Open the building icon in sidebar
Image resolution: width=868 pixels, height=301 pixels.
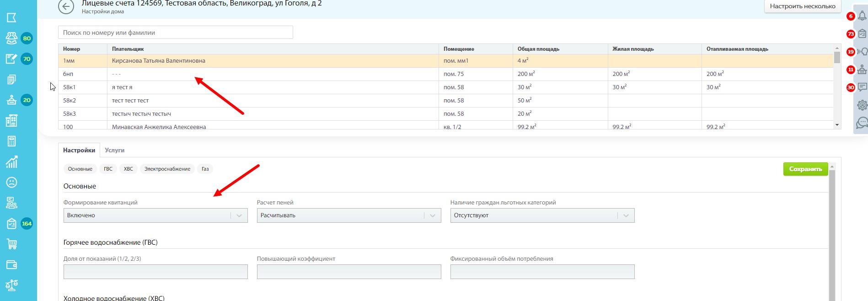click(12, 121)
